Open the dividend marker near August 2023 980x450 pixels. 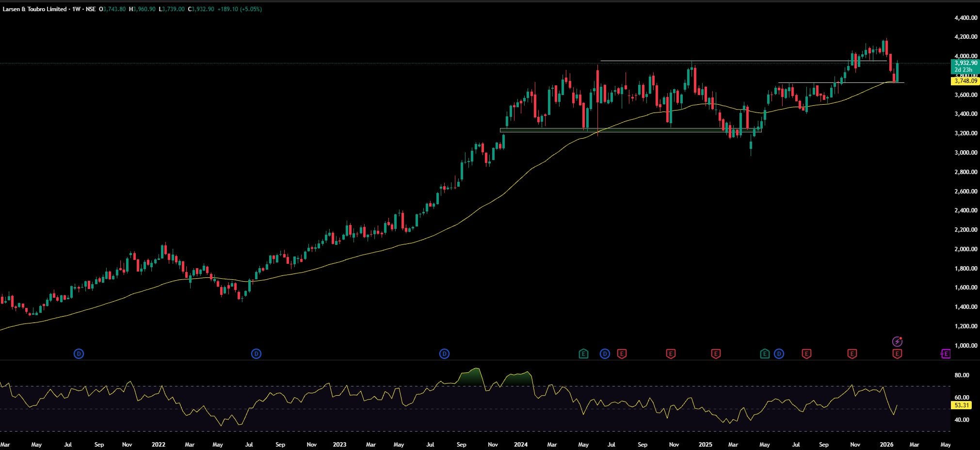coord(444,354)
